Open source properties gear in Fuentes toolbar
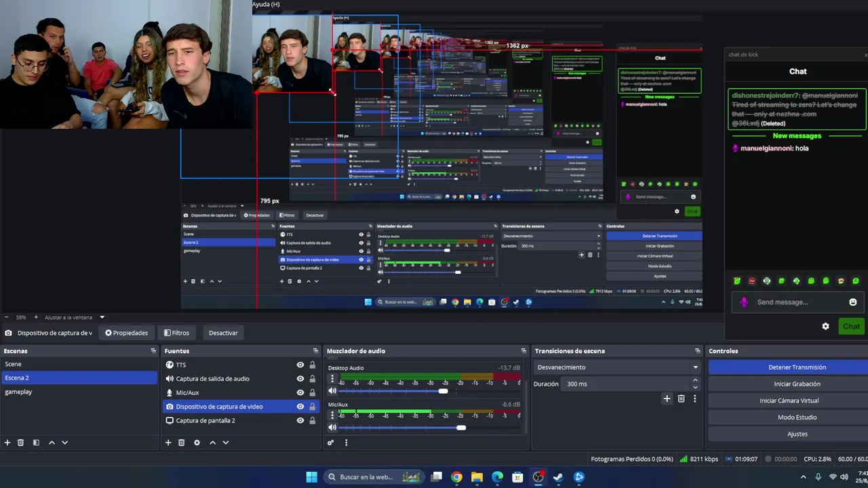The width and height of the screenshot is (868, 488). [197, 443]
